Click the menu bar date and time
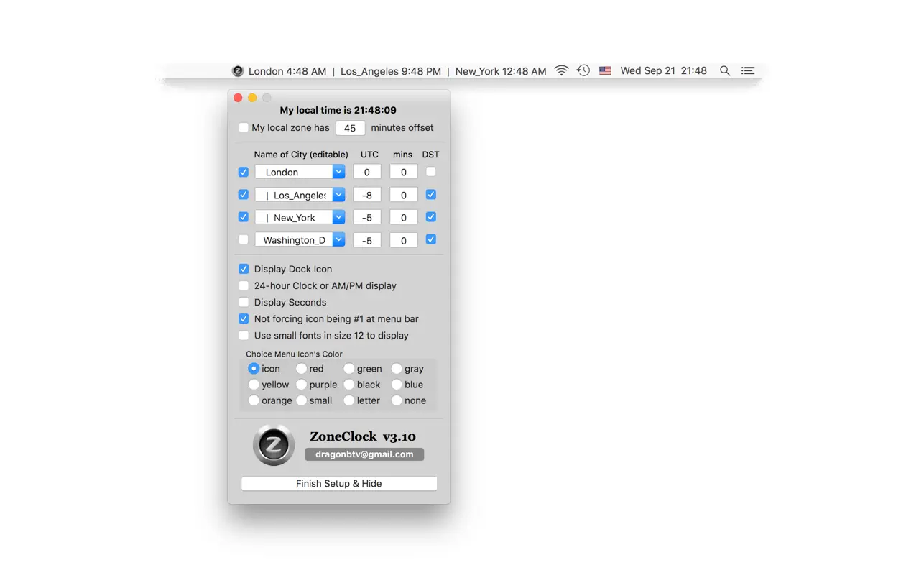The height and width of the screenshot is (578, 924). [x=663, y=70]
